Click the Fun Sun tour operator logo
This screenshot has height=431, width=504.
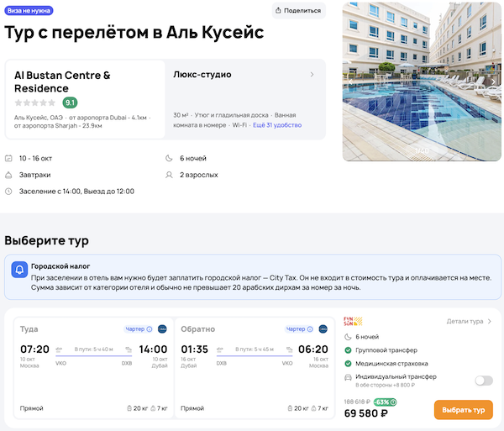click(x=353, y=322)
